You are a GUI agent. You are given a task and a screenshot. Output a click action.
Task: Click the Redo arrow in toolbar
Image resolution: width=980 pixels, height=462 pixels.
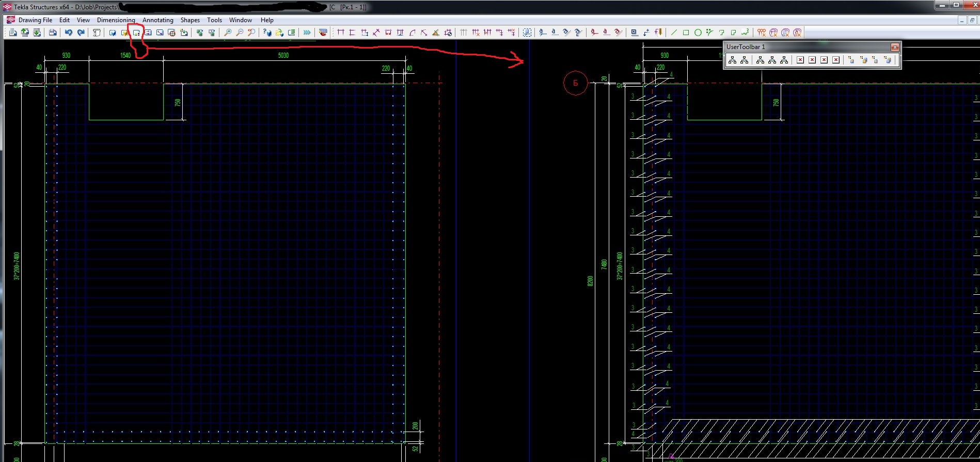81,33
